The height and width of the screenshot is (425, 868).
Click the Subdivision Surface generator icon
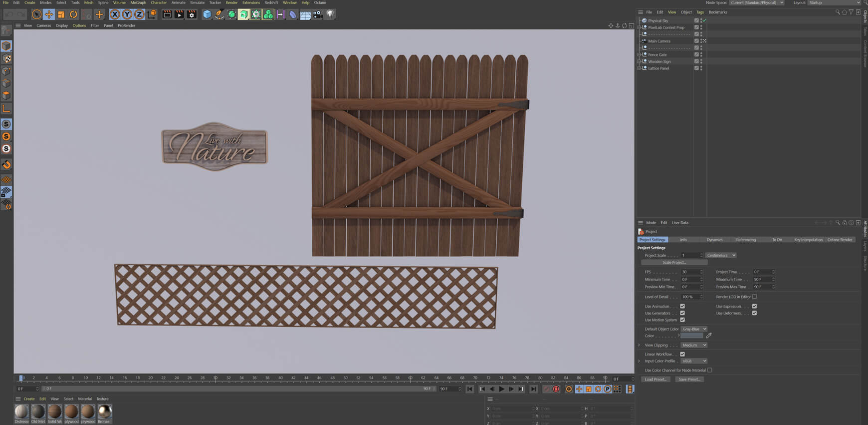pyautogui.click(x=231, y=14)
